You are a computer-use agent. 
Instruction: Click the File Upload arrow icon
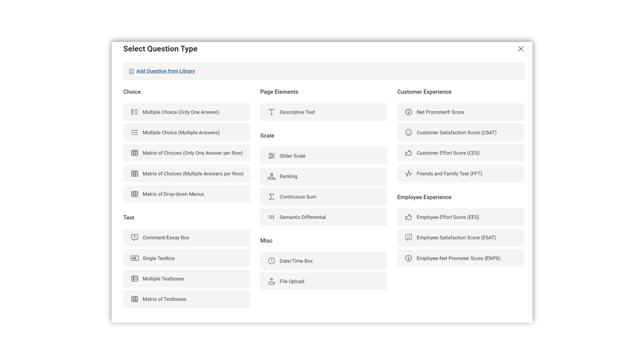pos(272,281)
